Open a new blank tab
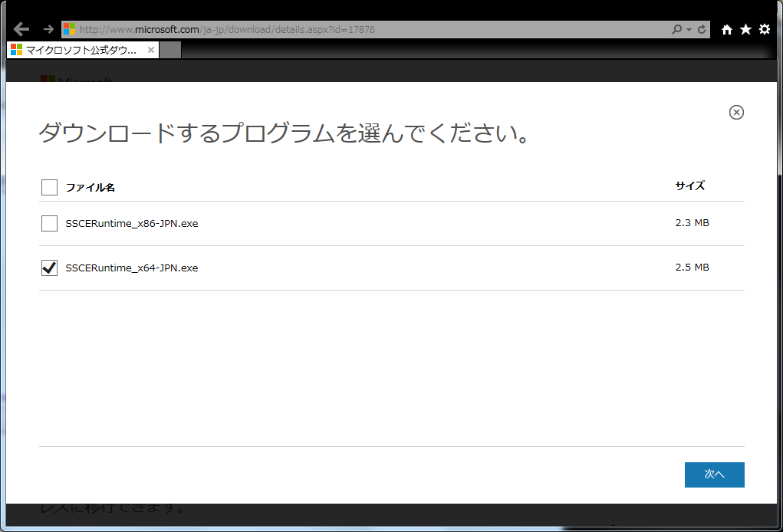 171,50
